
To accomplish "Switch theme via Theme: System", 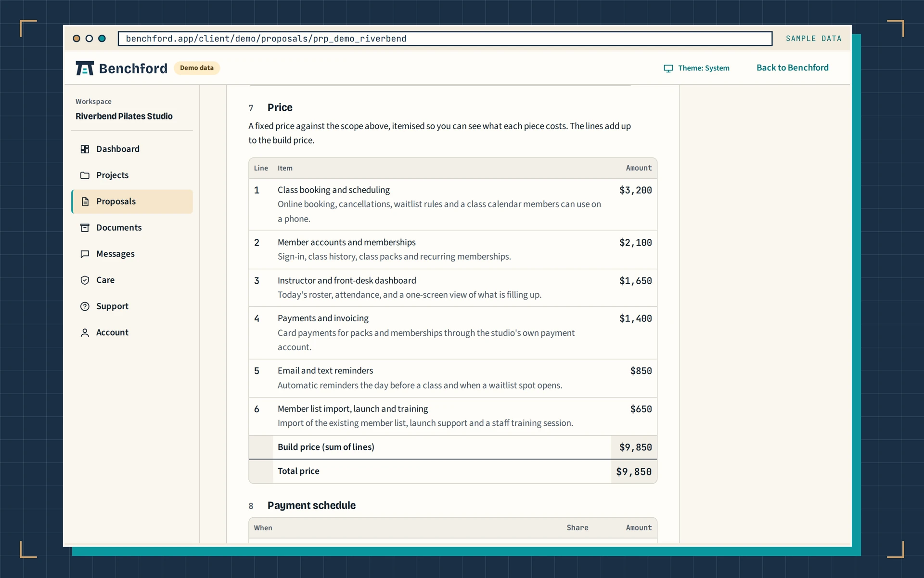I will pos(696,68).
